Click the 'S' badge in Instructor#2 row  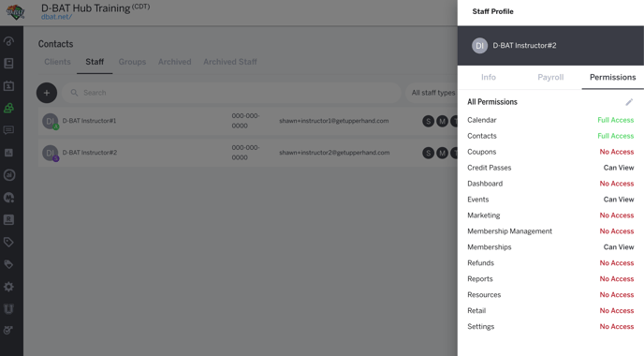tap(429, 153)
